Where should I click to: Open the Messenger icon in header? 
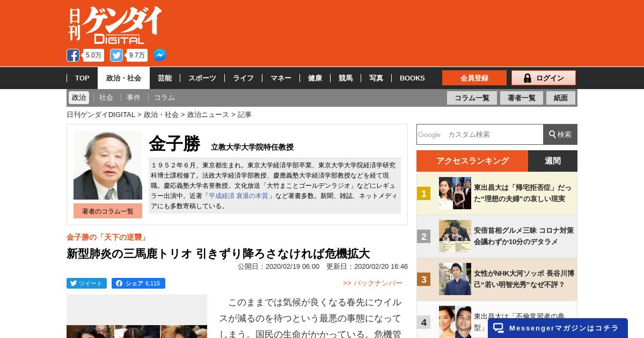pyautogui.click(x=160, y=55)
